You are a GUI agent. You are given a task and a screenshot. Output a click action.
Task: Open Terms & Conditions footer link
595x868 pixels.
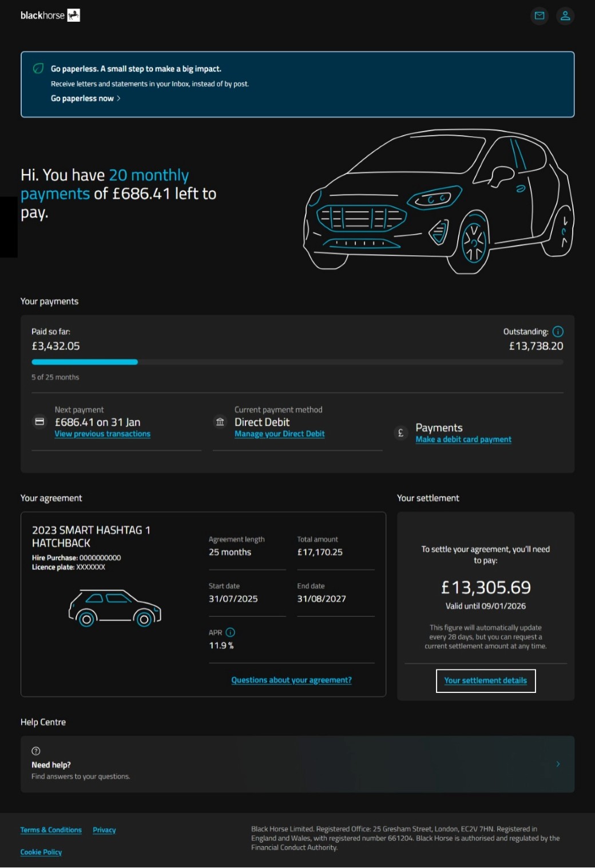pyautogui.click(x=51, y=830)
